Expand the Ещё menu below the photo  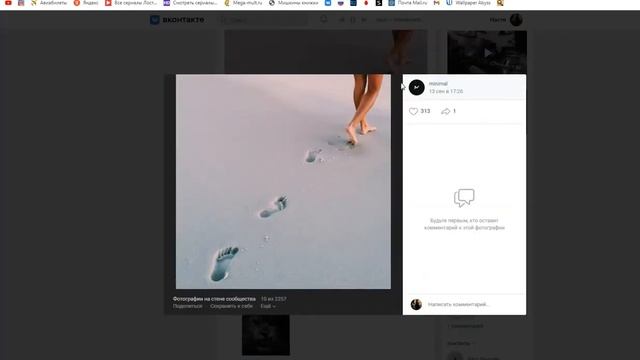click(x=268, y=306)
